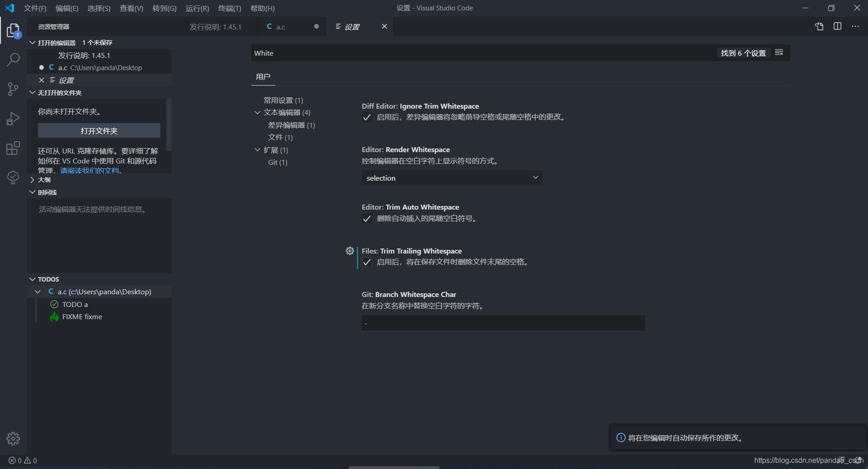Click the errors and warnings status indicator
The width and height of the screenshot is (868, 469).
point(23,460)
